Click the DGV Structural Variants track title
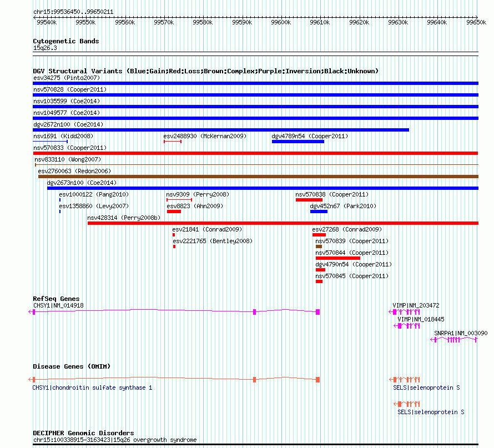 coord(205,71)
